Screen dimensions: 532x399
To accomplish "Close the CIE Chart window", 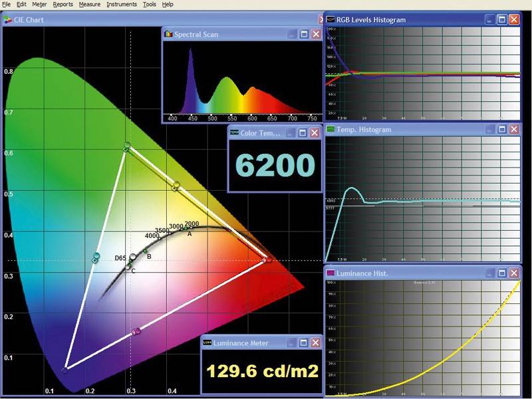I will (x=321, y=20).
